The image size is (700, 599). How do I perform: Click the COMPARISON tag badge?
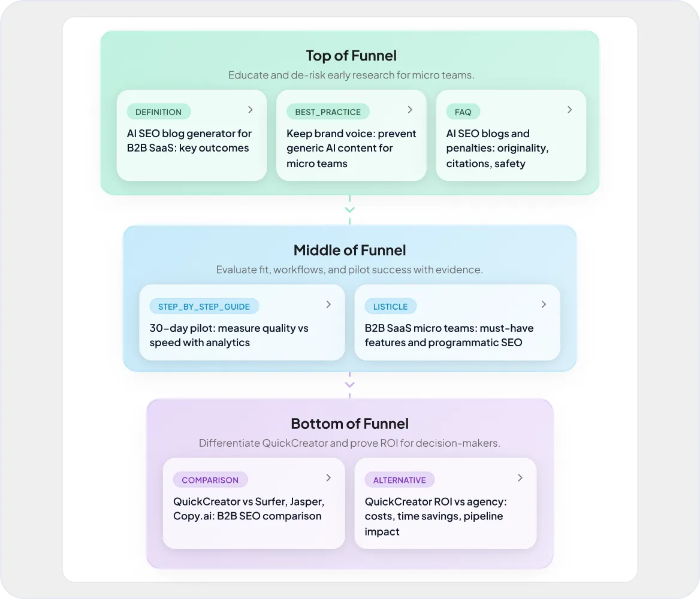click(210, 480)
